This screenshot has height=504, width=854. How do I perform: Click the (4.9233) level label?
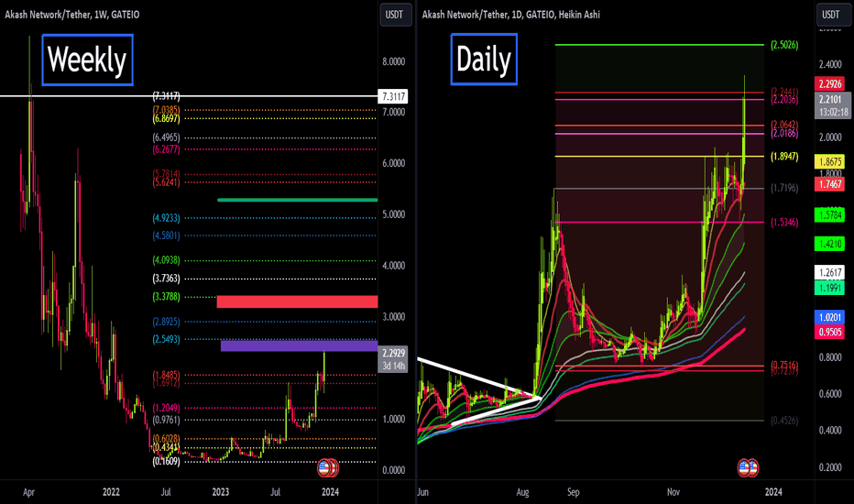(x=166, y=218)
